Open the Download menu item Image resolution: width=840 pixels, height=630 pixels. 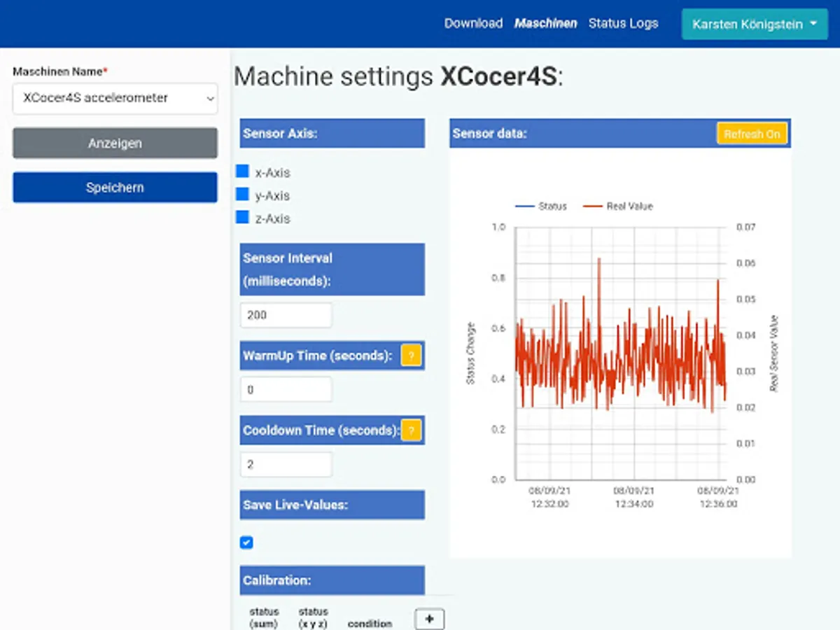pyautogui.click(x=473, y=24)
